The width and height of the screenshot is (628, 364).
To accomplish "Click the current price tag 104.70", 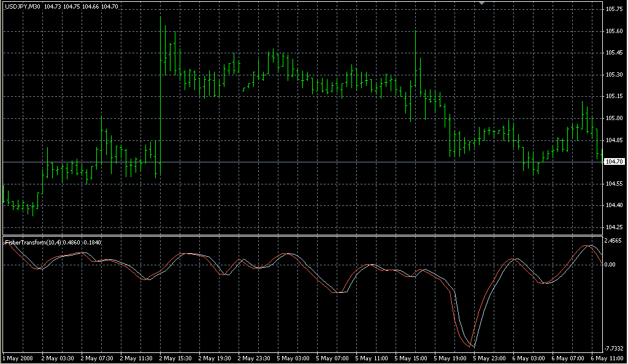I will tap(614, 162).
